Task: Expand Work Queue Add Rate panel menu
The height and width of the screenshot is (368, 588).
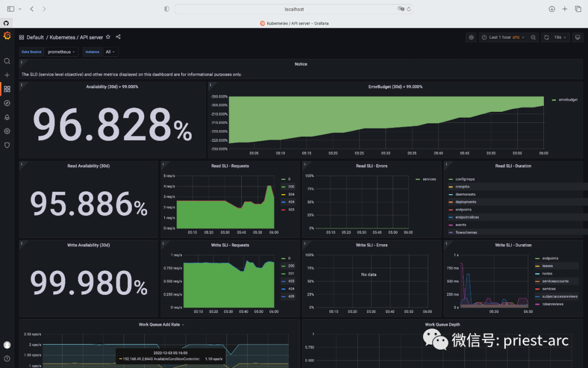Action: click(x=183, y=325)
